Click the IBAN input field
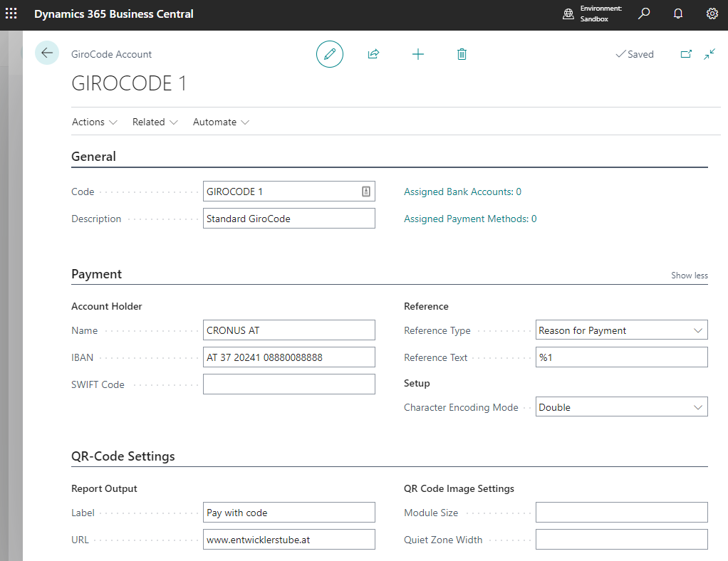 tap(288, 357)
